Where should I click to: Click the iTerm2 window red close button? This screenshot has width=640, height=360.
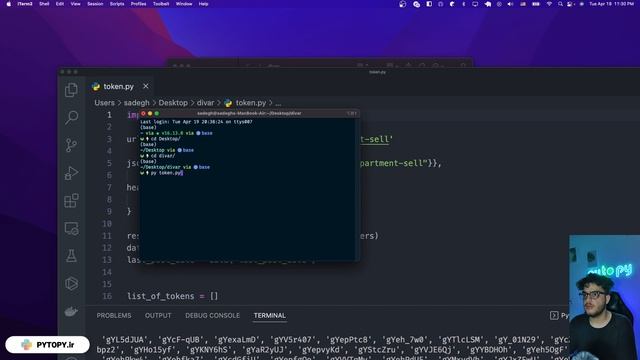click(x=143, y=113)
